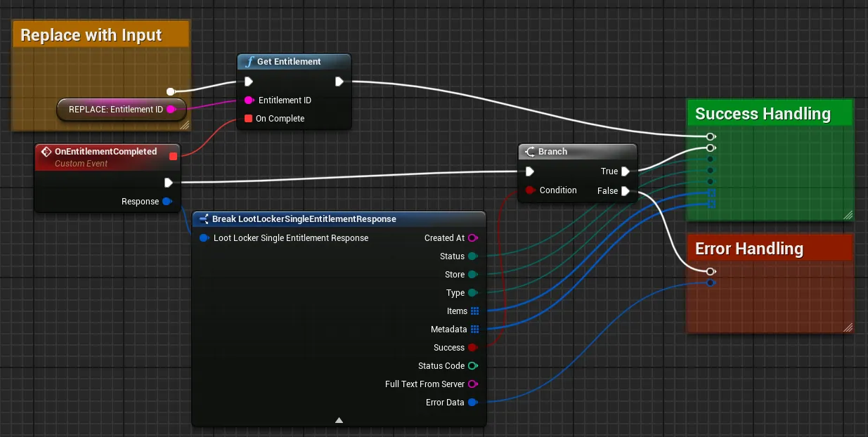This screenshot has width=868, height=437.
Task: Click the Get Entitlement input execution pin
Action: click(249, 81)
